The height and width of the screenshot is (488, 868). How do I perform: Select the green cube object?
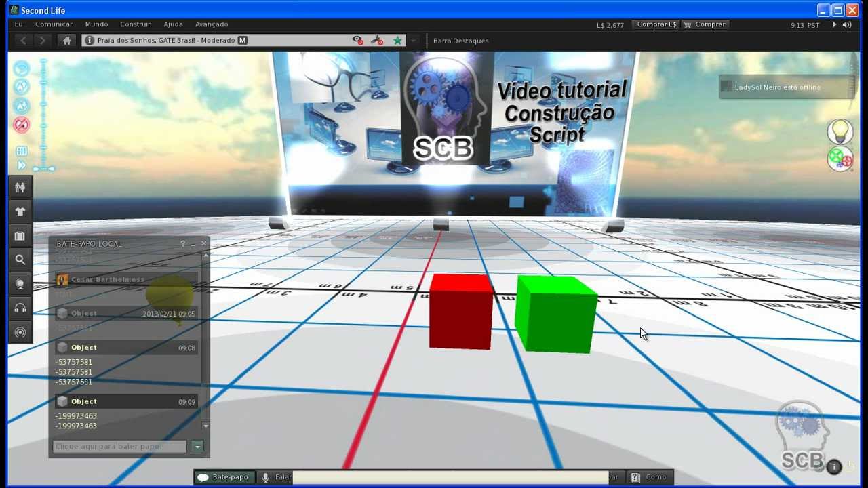point(555,313)
